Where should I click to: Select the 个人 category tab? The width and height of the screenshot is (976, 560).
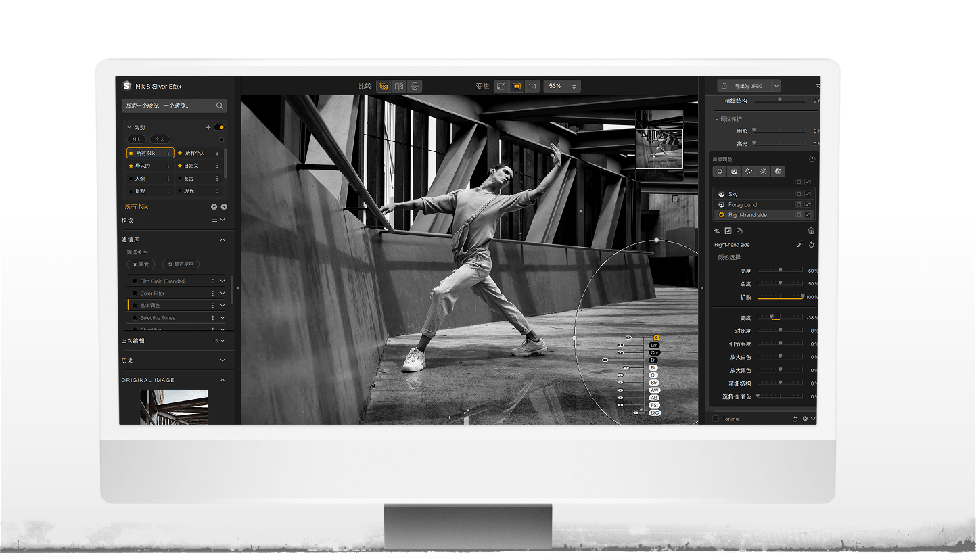pyautogui.click(x=160, y=139)
